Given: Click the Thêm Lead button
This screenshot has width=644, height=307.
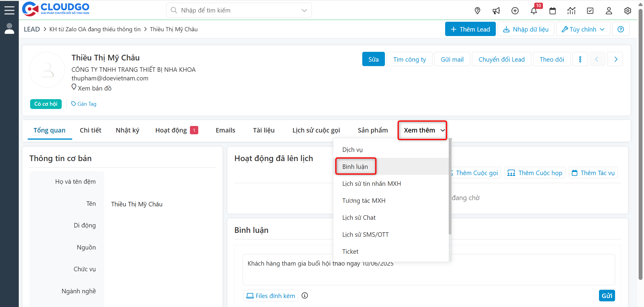Looking at the screenshot, I should [470, 29].
